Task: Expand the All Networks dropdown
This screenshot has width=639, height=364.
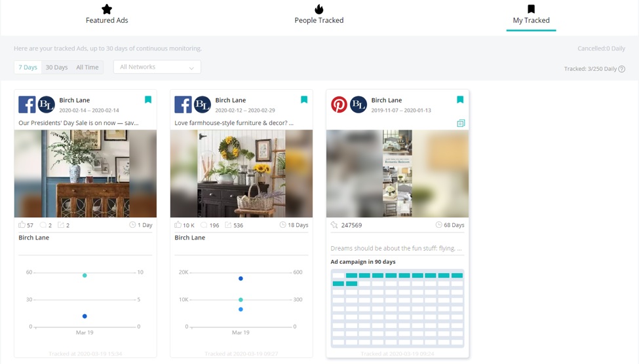Action: pos(157,67)
